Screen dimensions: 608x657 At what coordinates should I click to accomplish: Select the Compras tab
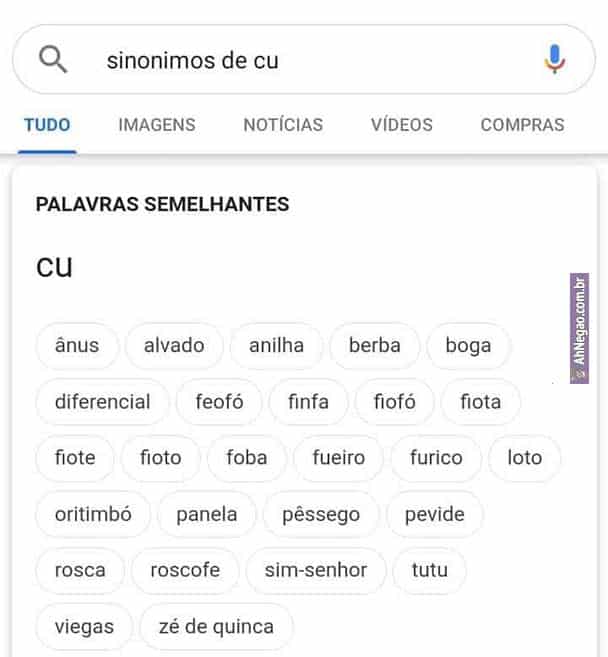click(x=522, y=125)
